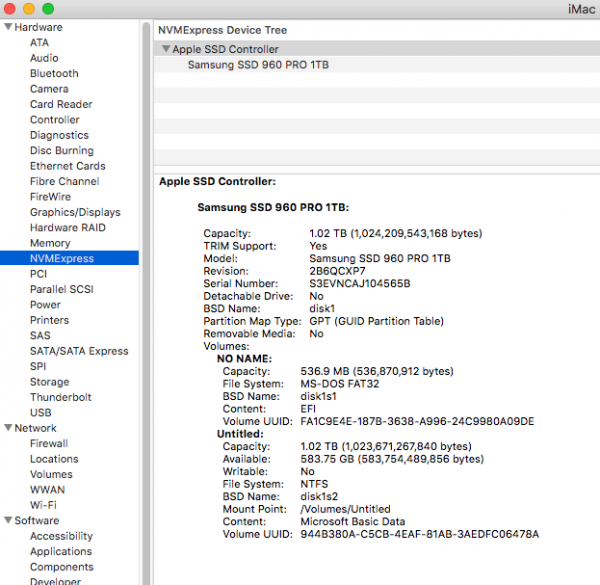Select Audio in the sidebar
Screen dimensions: 600x585
pos(44,58)
